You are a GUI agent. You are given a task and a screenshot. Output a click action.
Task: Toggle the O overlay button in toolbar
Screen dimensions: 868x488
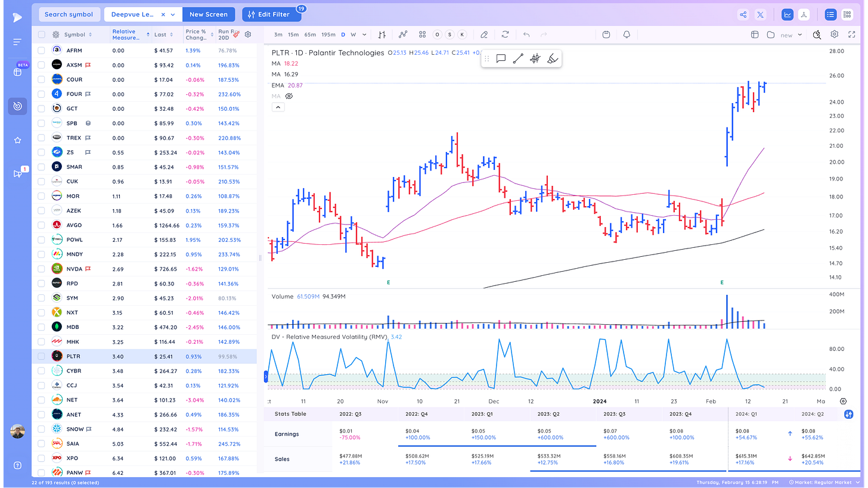438,35
